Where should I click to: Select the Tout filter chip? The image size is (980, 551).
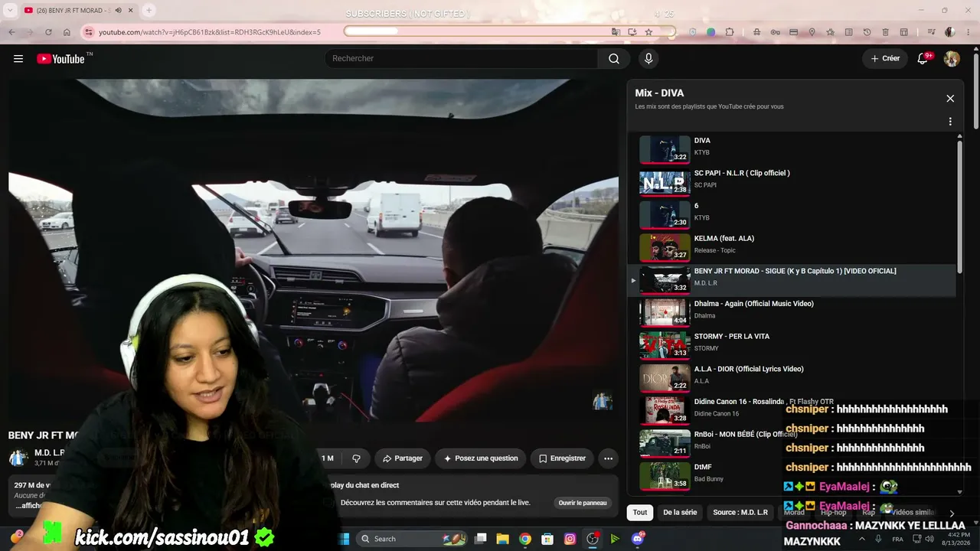pyautogui.click(x=640, y=513)
